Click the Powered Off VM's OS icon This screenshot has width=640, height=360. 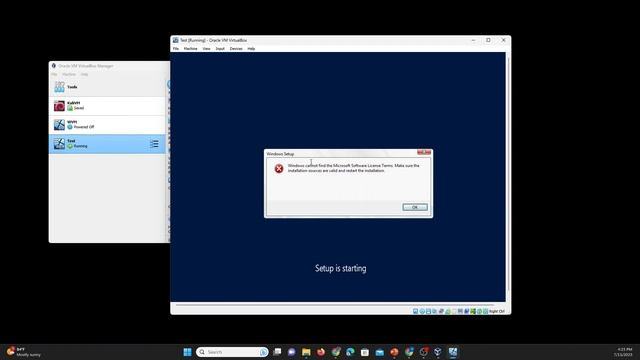59,124
